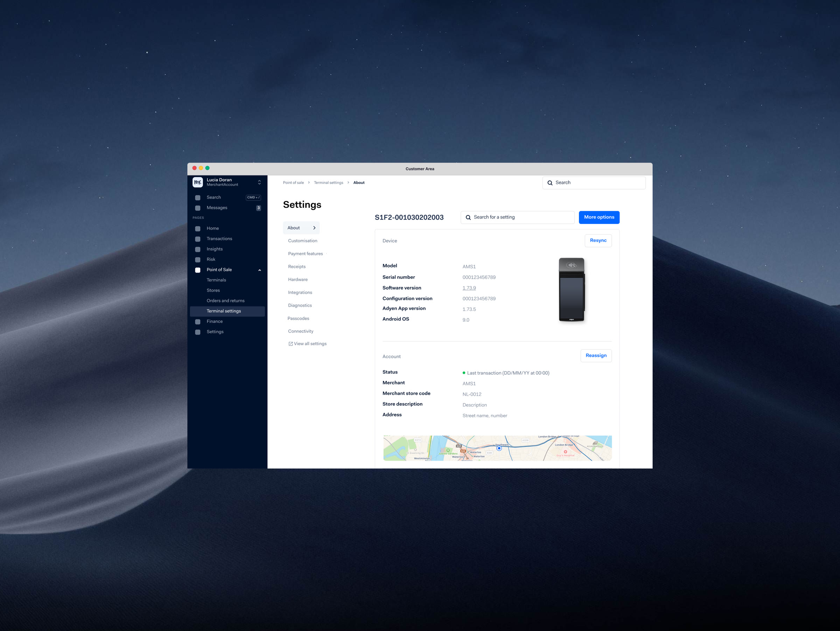Viewport: 840px width, 631px height.
Task: Click the View all settings link
Action: pos(307,344)
